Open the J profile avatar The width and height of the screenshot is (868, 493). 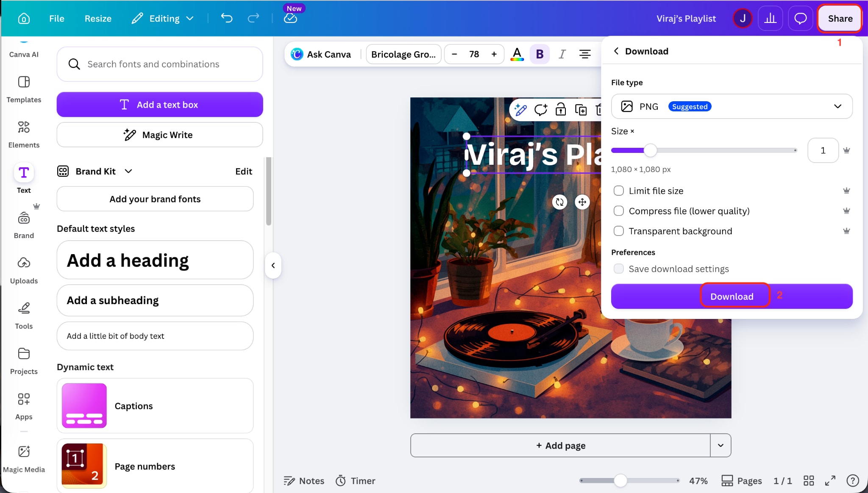[743, 18]
